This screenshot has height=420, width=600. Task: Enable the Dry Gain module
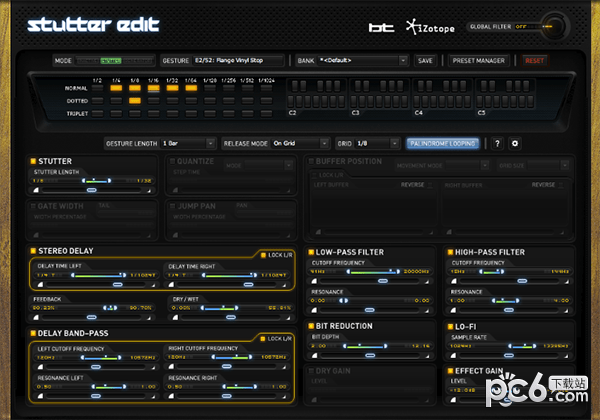[x=311, y=371]
